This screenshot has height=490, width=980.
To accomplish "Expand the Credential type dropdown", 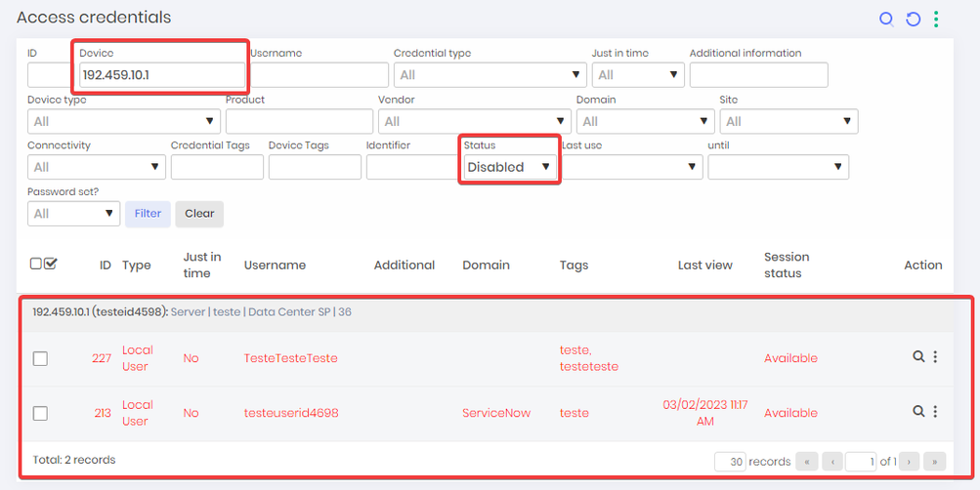I will [490, 75].
